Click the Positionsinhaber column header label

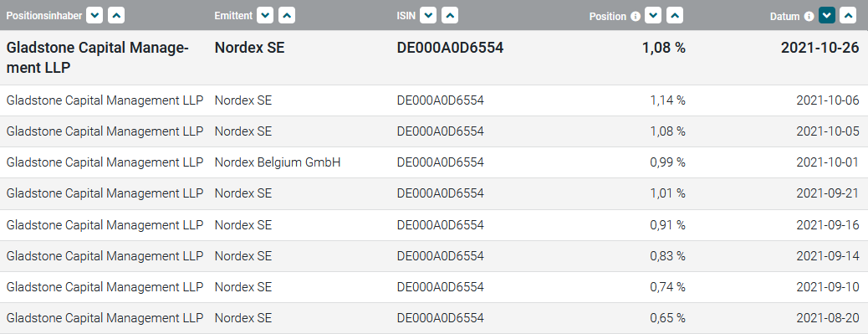coord(44,16)
